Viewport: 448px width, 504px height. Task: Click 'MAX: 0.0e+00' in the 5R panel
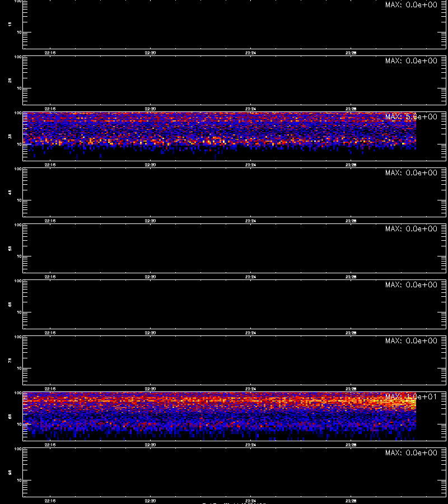click(411, 228)
